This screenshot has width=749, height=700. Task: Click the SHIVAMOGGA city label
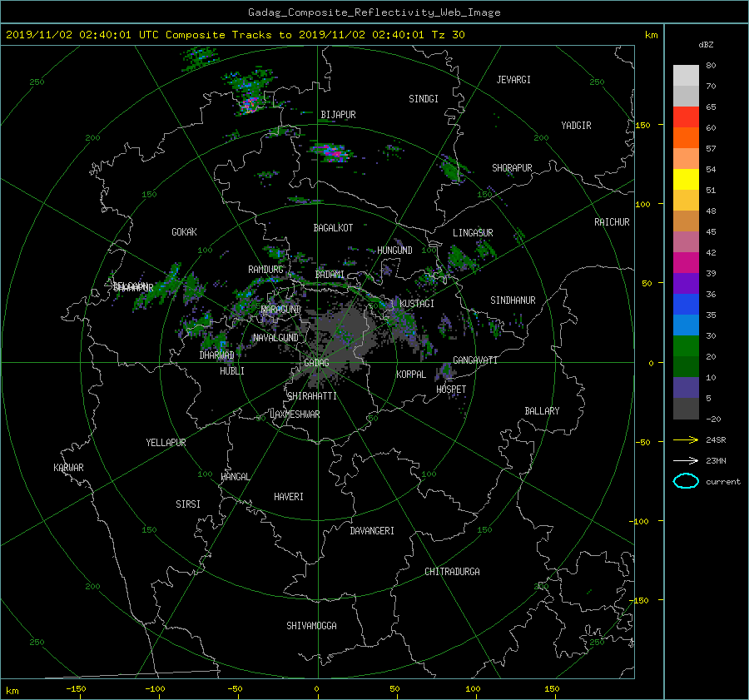pyautogui.click(x=311, y=625)
